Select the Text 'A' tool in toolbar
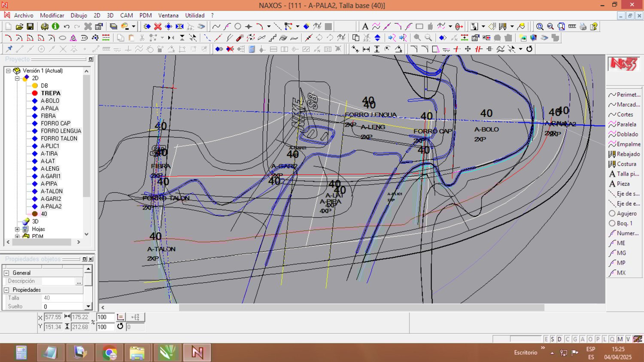Image resolution: width=644 pixels, height=362 pixels. [x=365, y=27]
